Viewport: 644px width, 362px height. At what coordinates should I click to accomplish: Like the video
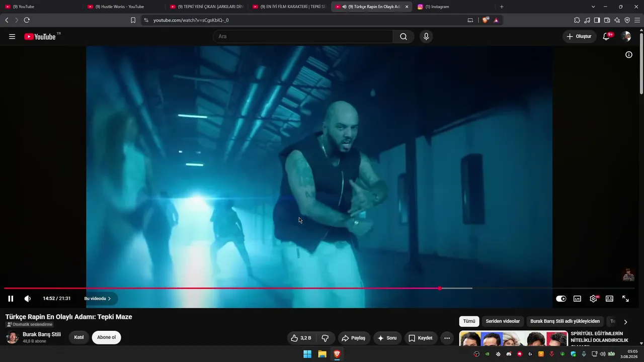pyautogui.click(x=301, y=338)
